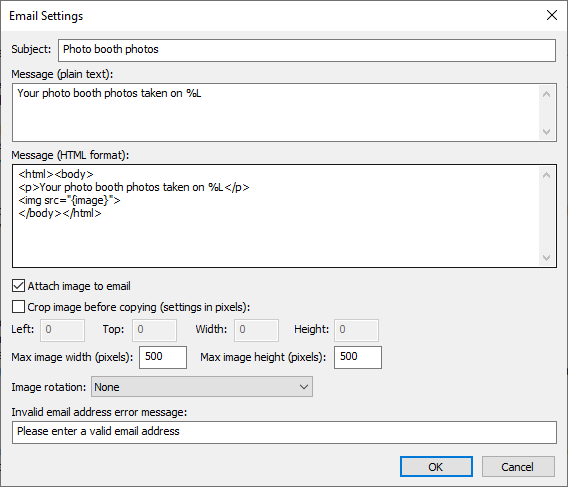Click the disabled Top crop field
568x487 pixels.
click(x=154, y=330)
